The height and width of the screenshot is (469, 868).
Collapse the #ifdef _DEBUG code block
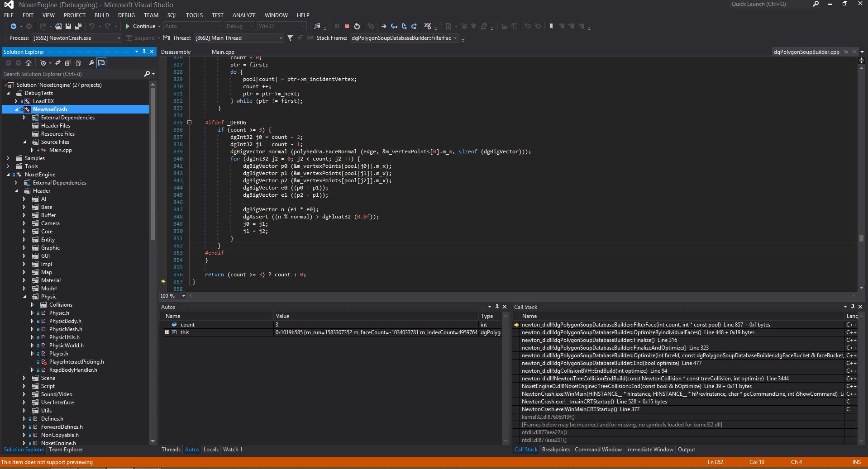click(x=190, y=123)
